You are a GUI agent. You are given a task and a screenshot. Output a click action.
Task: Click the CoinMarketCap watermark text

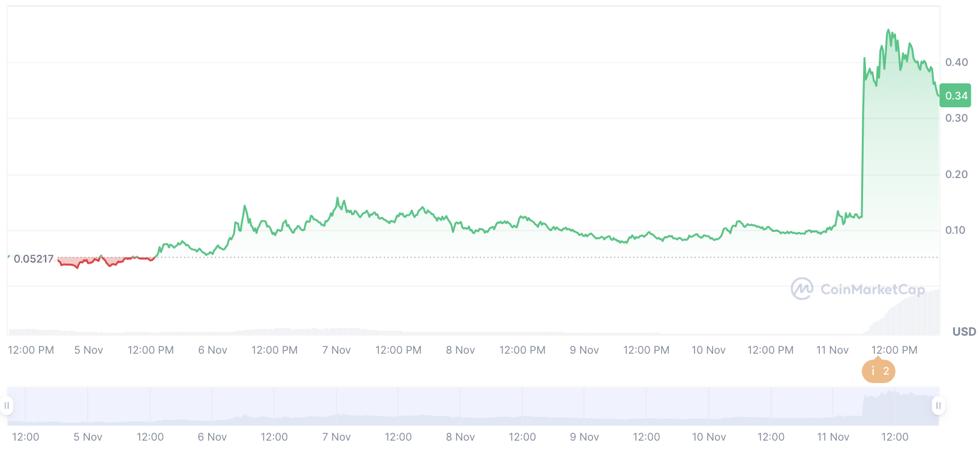coord(872,290)
